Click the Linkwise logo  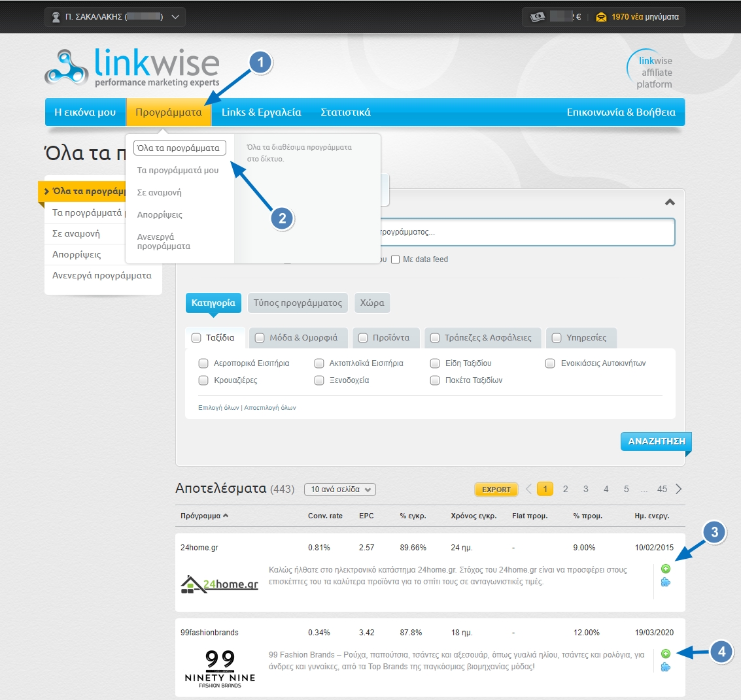132,67
